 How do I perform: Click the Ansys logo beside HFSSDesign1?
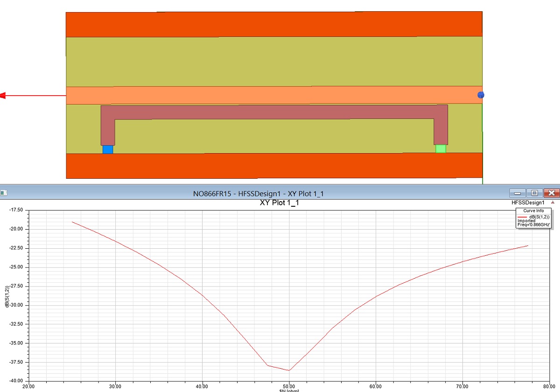pos(553,203)
